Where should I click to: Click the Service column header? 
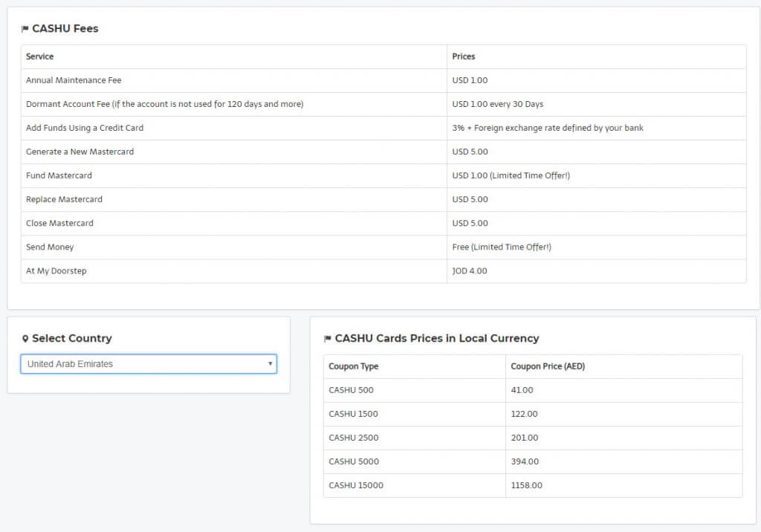tap(39, 56)
